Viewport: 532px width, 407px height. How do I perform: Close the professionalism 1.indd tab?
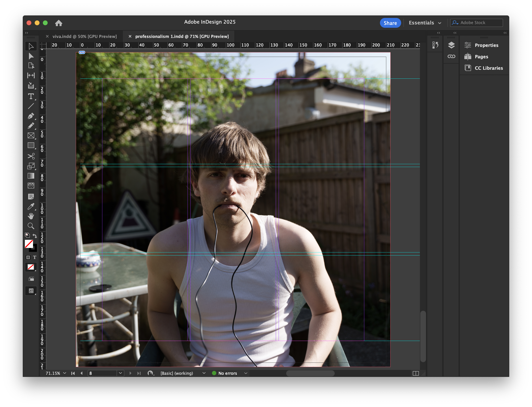pos(130,36)
